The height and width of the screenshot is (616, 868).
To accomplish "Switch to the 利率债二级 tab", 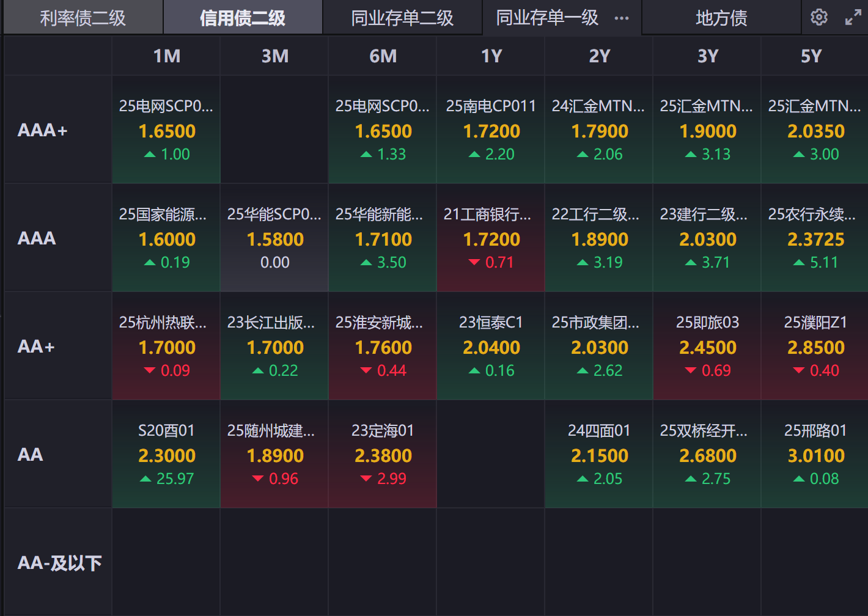I will coord(83,18).
